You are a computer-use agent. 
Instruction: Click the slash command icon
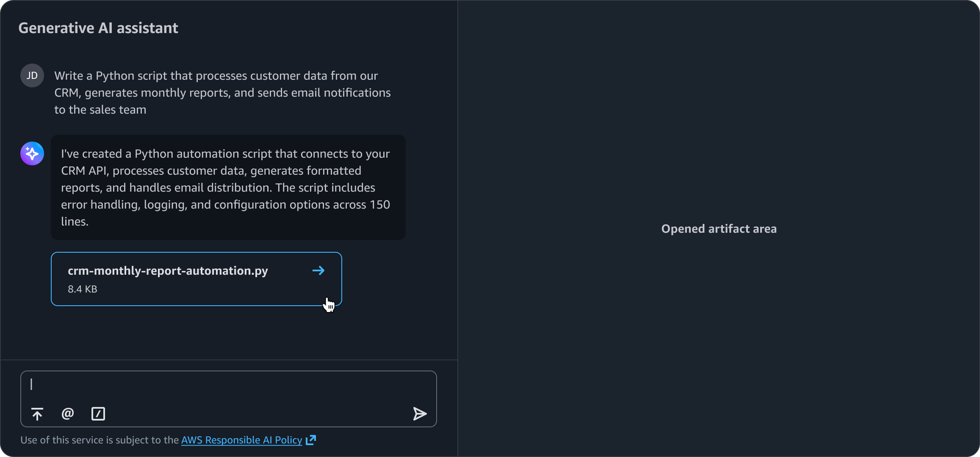(98, 414)
